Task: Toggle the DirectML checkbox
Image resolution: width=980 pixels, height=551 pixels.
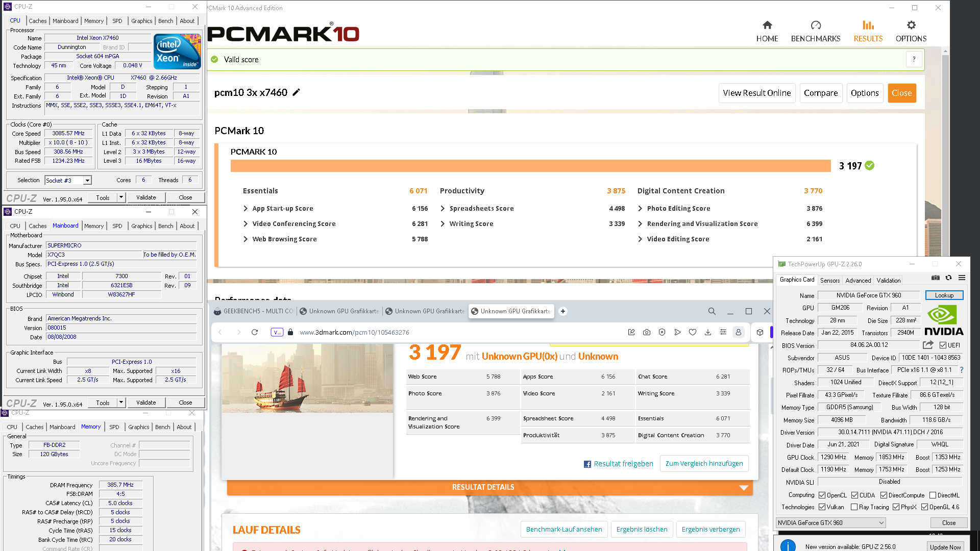Action: (x=933, y=495)
